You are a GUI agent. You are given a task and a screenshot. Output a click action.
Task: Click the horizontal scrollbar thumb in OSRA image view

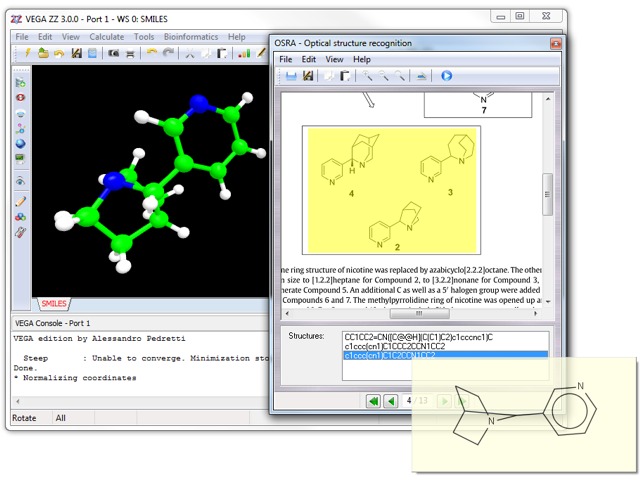pyautogui.click(x=419, y=313)
